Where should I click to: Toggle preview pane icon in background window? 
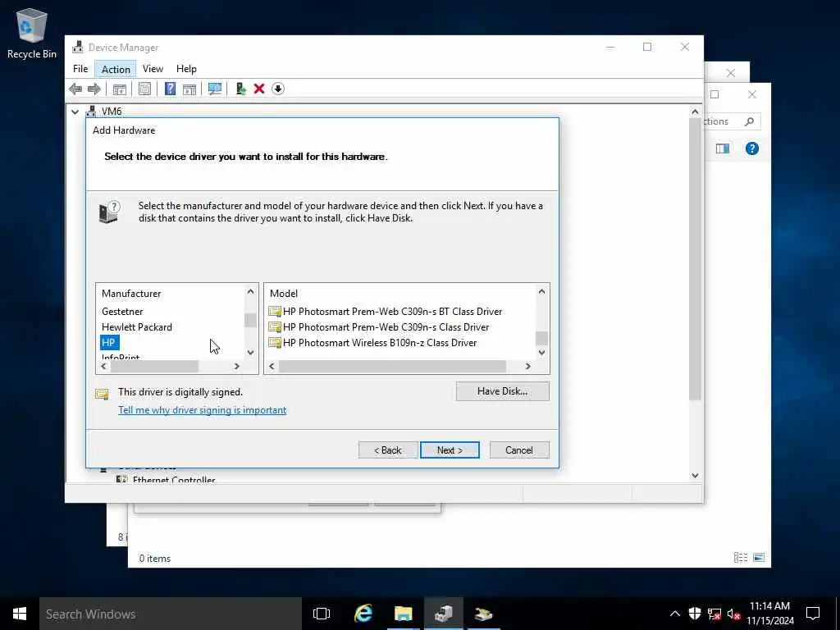click(723, 148)
